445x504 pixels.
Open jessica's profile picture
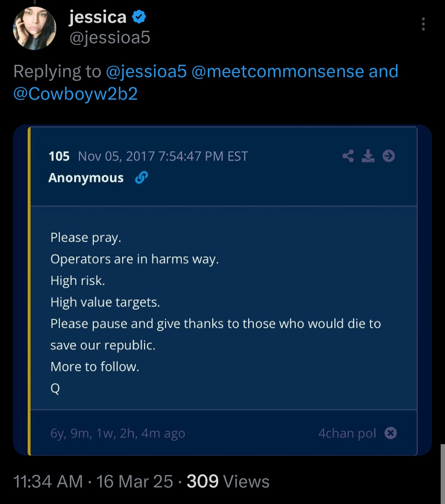click(x=34, y=28)
